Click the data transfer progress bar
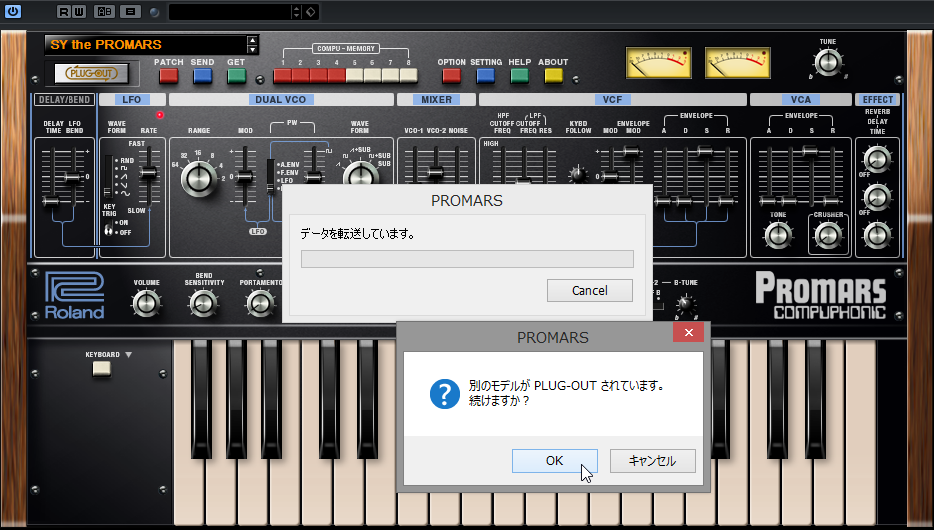The image size is (934, 530). coord(467,259)
